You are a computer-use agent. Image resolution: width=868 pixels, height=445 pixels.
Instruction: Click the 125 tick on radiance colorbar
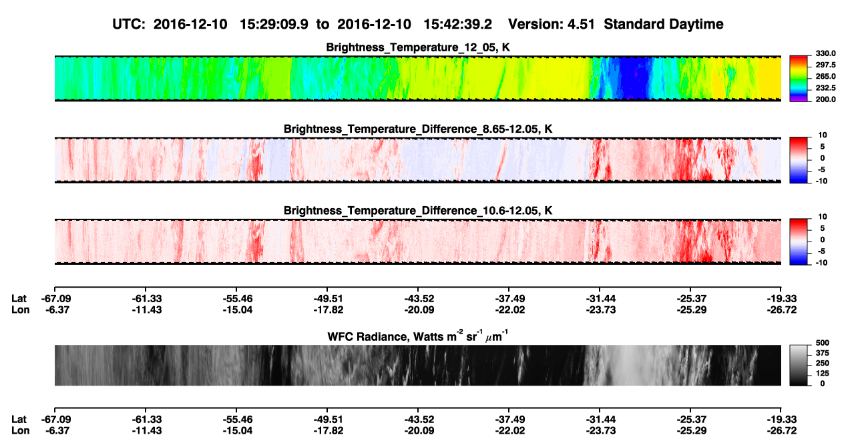pyautogui.click(x=822, y=373)
